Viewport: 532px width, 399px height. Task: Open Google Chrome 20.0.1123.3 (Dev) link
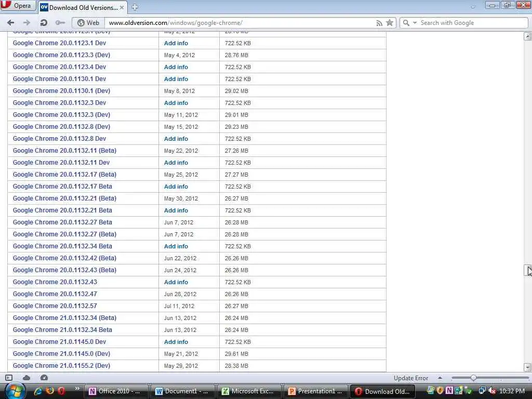[61, 55]
